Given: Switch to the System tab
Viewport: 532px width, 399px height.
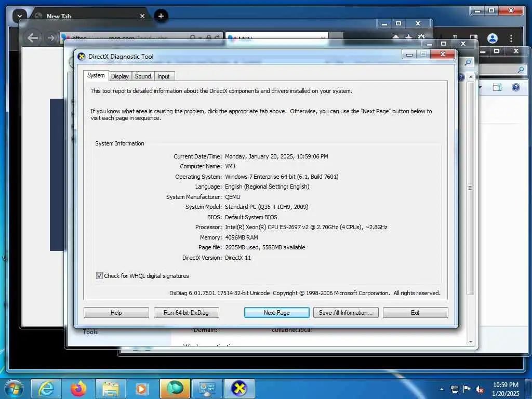Looking at the screenshot, I should coord(96,75).
